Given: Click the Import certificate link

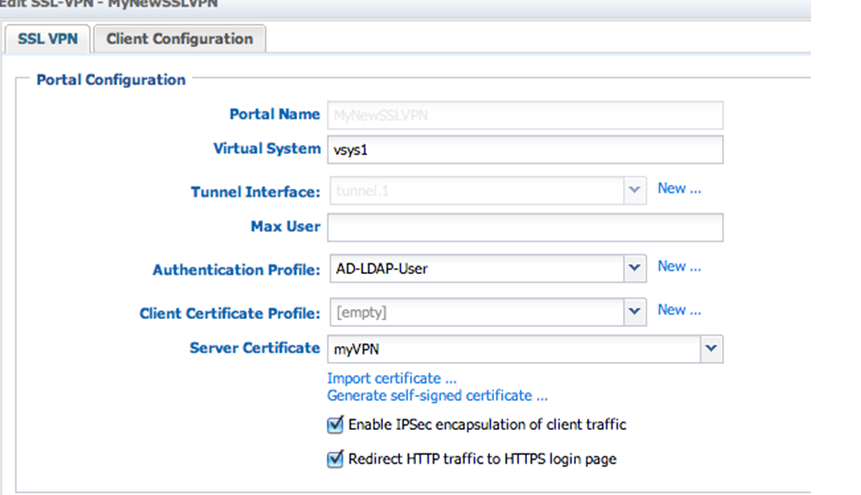Looking at the screenshot, I should coord(392,378).
